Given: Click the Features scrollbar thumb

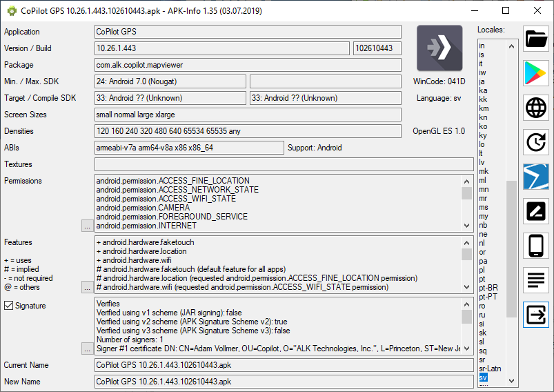Looking at the screenshot, I should point(467,254).
